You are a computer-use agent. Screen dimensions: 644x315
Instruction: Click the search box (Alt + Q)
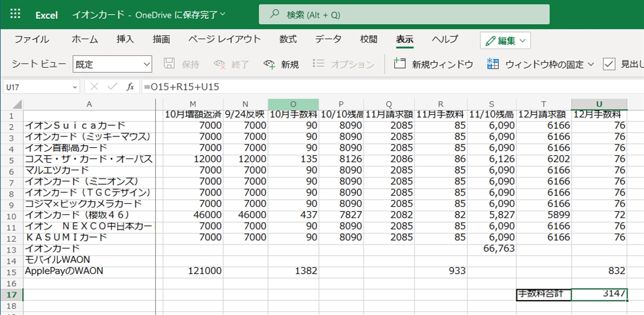pyautogui.click(x=404, y=15)
